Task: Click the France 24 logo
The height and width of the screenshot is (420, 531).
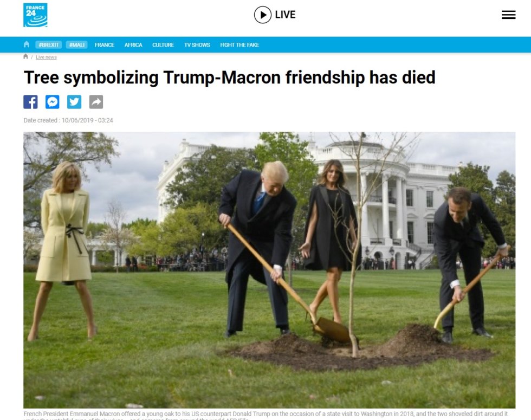Action: click(x=35, y=15)
